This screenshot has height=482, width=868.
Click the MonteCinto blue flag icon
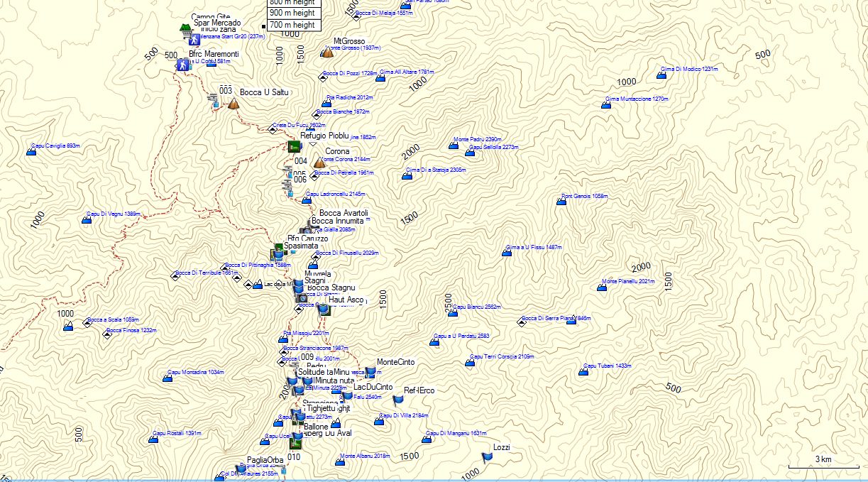coord(370,371)
